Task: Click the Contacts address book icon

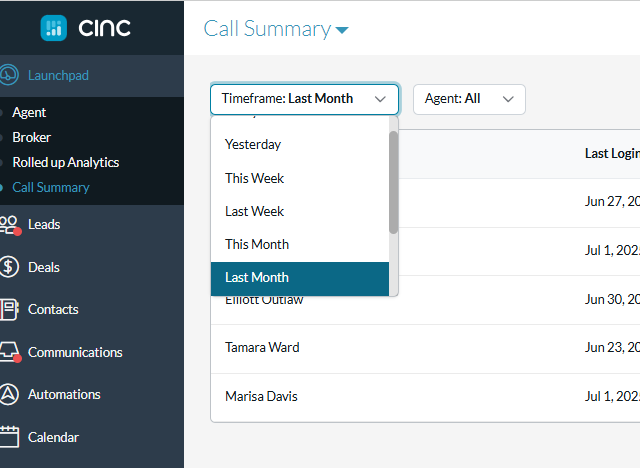Action: (9, 309)
